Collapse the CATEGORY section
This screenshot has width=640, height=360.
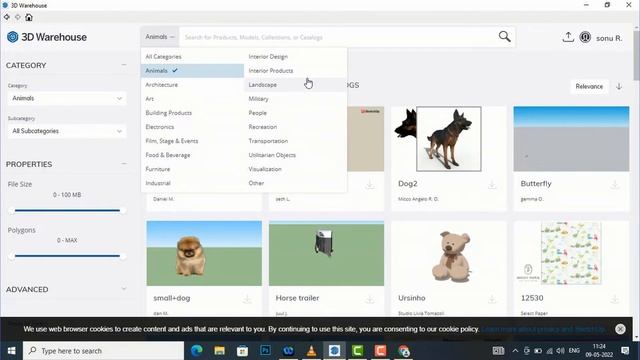(x=124, y=65)
